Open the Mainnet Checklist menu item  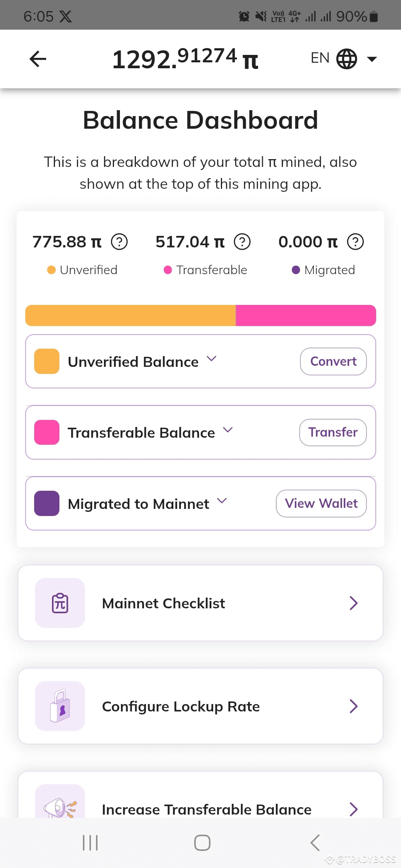pos(200,603)
